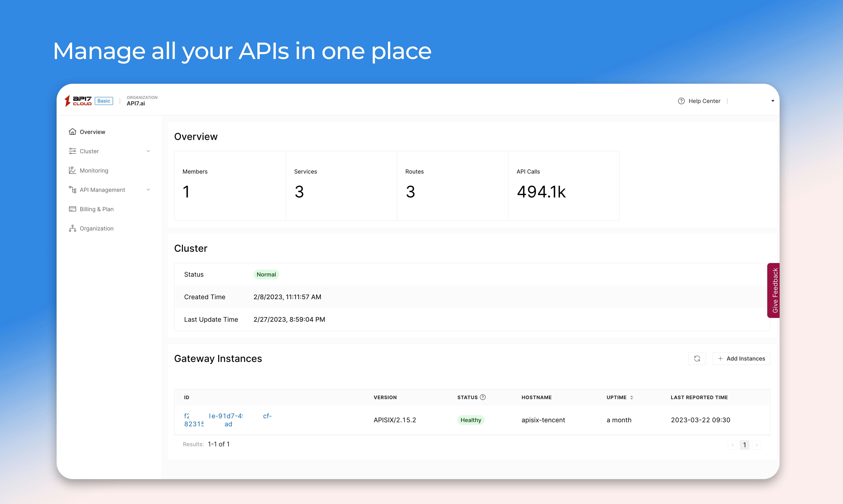Click the API7 Cloud logo
The width and height of the screenshot is (843, 504).
click(78, 101)
